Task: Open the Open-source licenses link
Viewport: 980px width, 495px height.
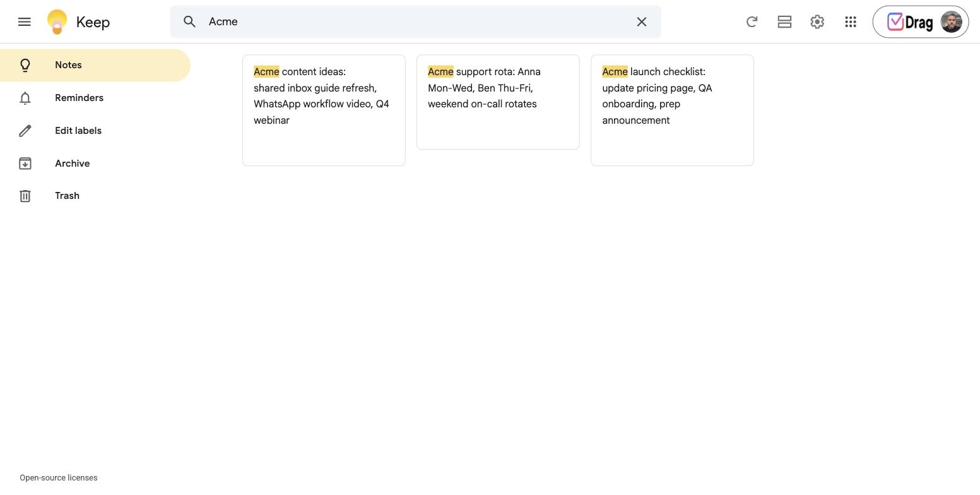Action: coord(59,478)
